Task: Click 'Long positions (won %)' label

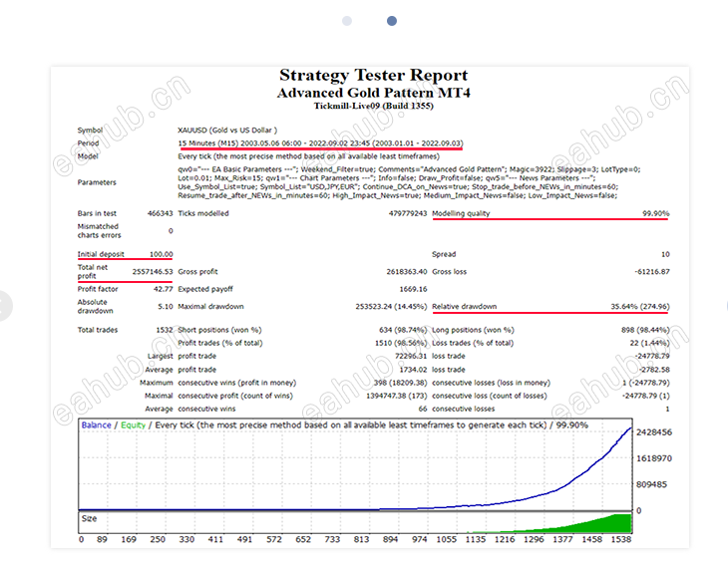Action: pos(473,330)
